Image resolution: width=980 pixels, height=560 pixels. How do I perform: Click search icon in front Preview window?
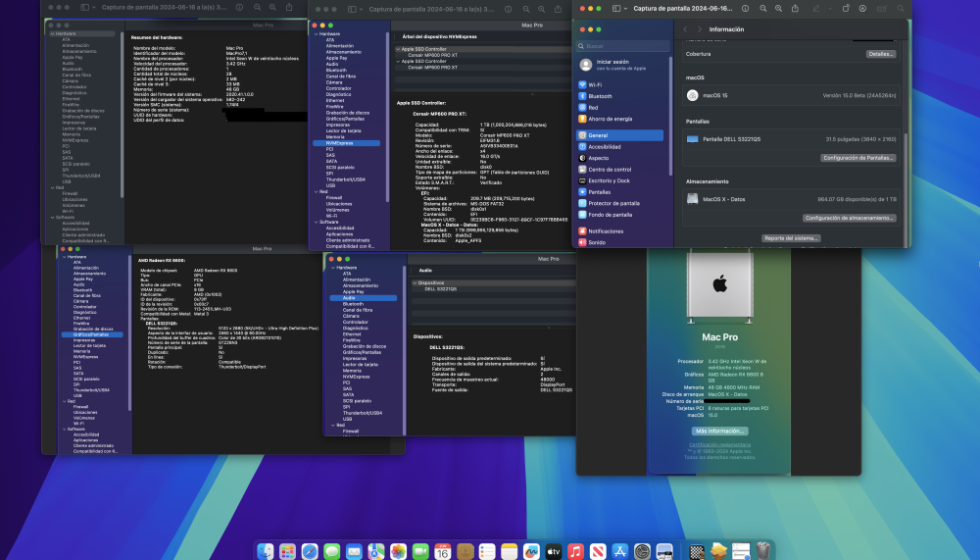click(x=901, y=9)
